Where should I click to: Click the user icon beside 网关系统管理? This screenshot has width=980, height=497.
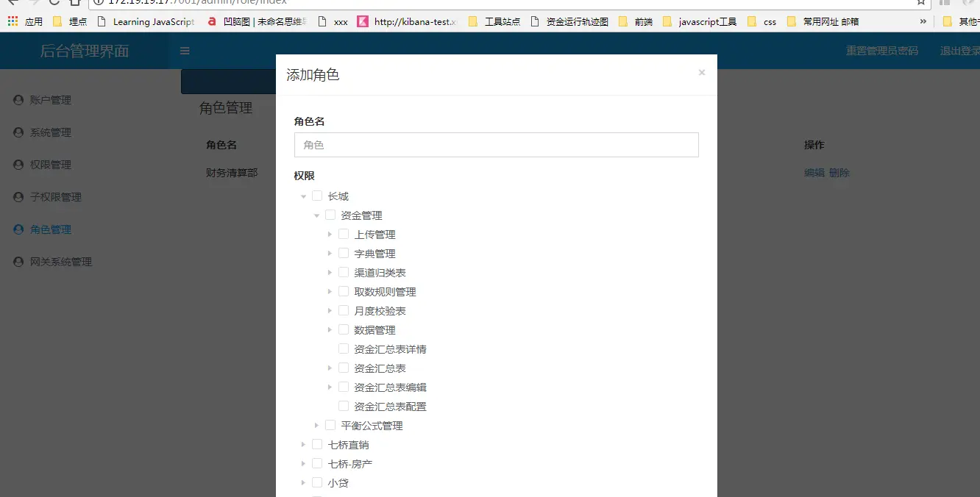[x=18, y=262]
